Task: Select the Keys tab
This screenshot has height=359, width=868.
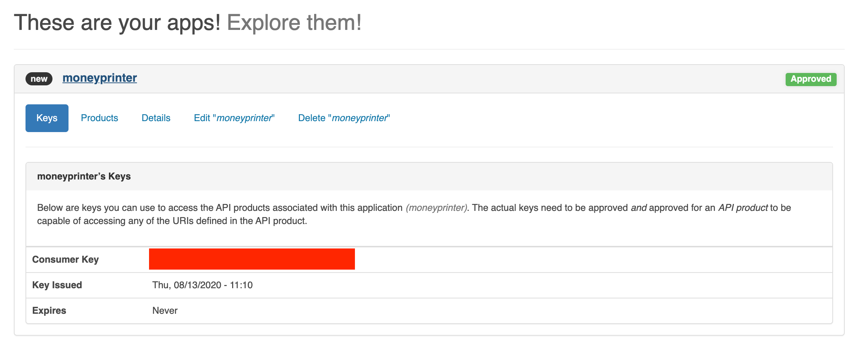Action: tap(47, 118)
